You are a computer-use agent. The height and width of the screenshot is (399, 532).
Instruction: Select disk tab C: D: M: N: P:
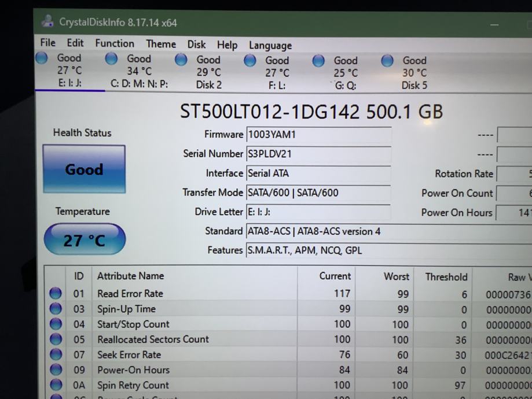139,71
